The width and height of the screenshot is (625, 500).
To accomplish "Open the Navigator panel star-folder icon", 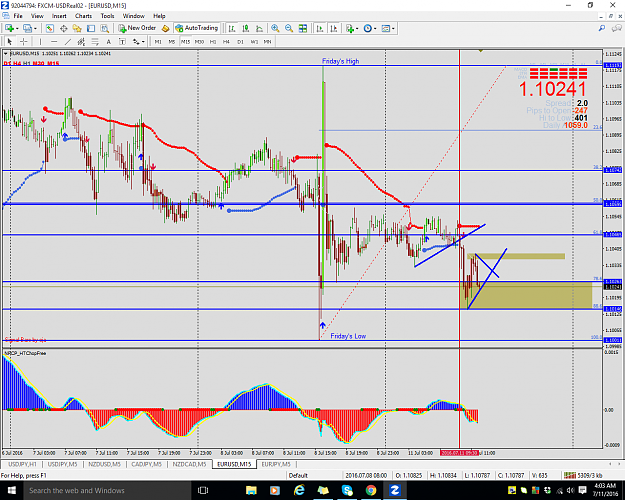I will [77, 28].
